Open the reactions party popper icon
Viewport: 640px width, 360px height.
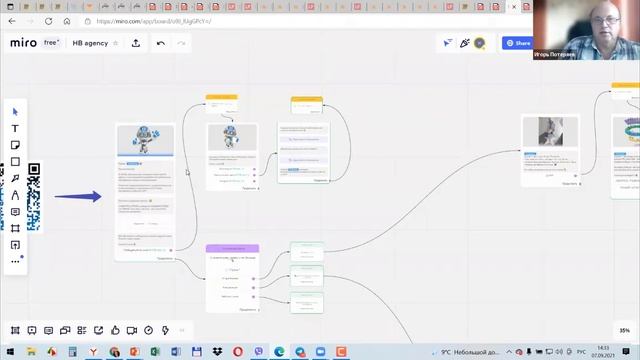pyautogui.click(x=464, y=43)
